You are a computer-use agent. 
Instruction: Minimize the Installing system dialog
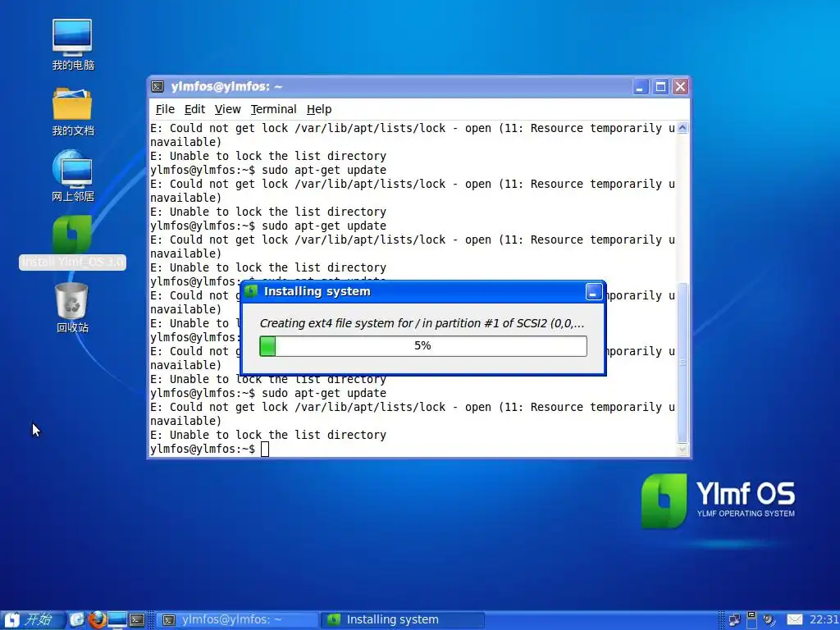(x=594, y=292)
